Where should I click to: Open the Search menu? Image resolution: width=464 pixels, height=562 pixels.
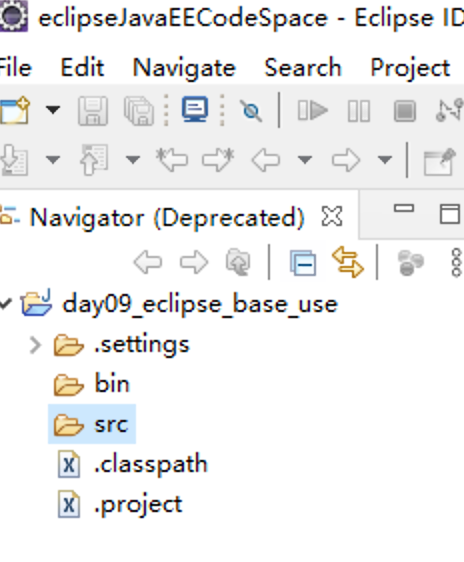pyautogui.click(x=303, y=67)
